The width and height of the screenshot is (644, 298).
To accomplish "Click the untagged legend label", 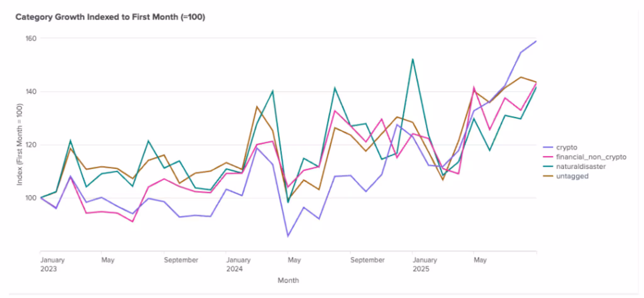I will (x=572, y=176).
